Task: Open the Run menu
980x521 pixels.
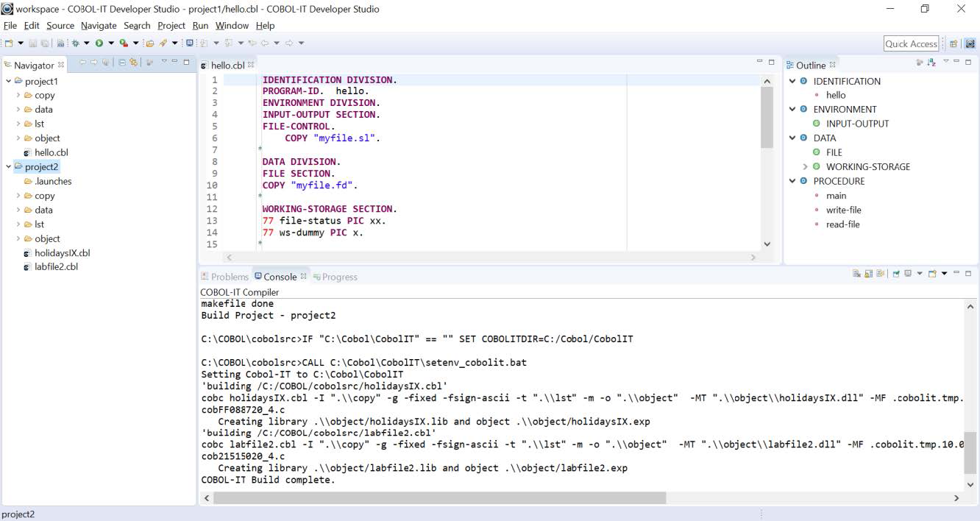Action: coord(200,25)
